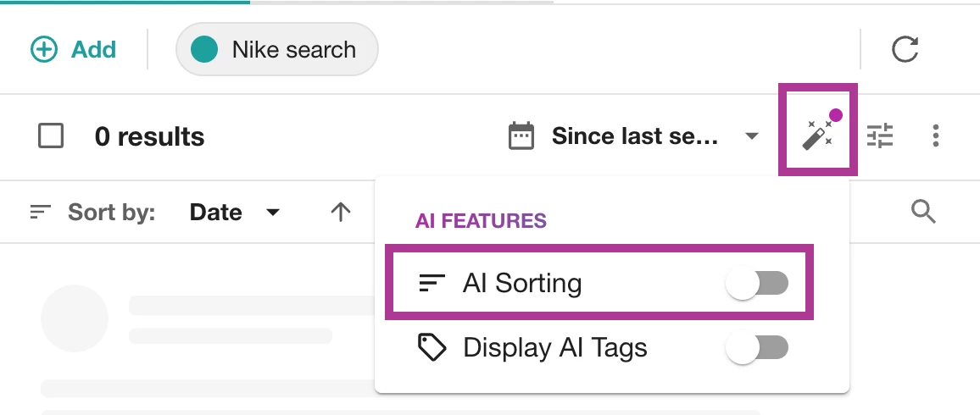Click the caret arrow beside "Since last se…"
The height and width of the screenshot is (415, 980).
751,136
